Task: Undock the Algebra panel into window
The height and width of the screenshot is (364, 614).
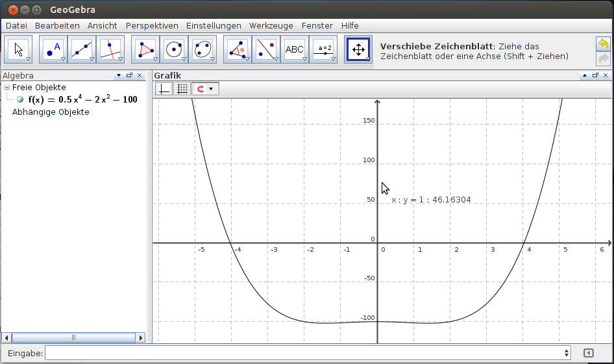Action: [129, 75]
